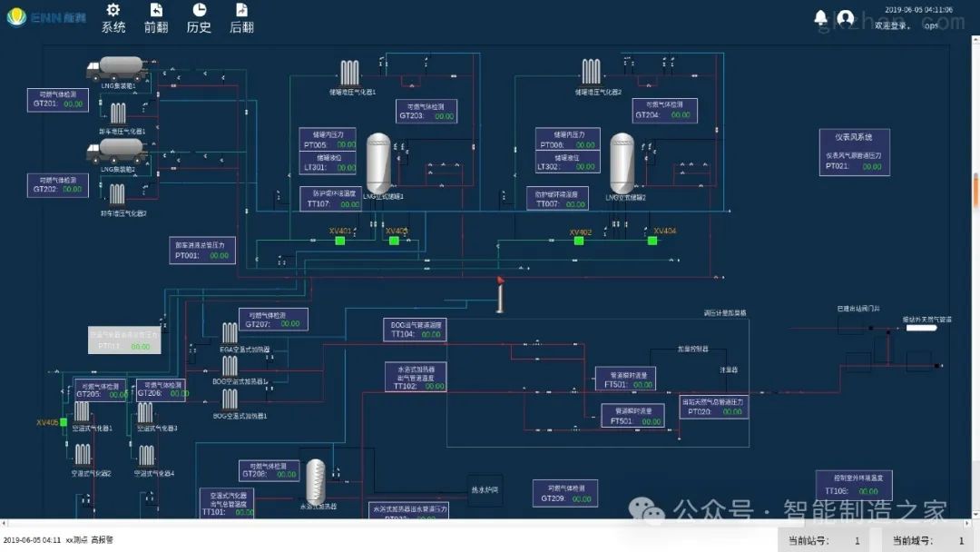Select the red-tipped flare stack symbol
The width and height of the screenshot is (980, 552).
point(499,294)
